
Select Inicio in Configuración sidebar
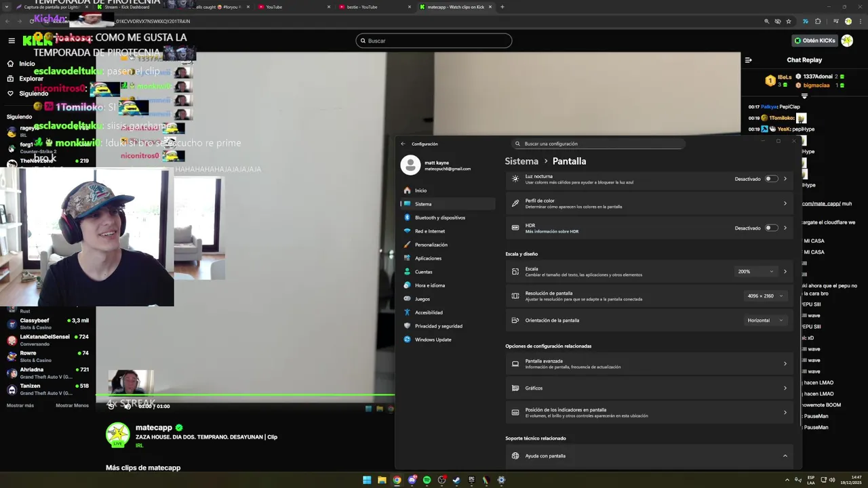coord(448,190)
